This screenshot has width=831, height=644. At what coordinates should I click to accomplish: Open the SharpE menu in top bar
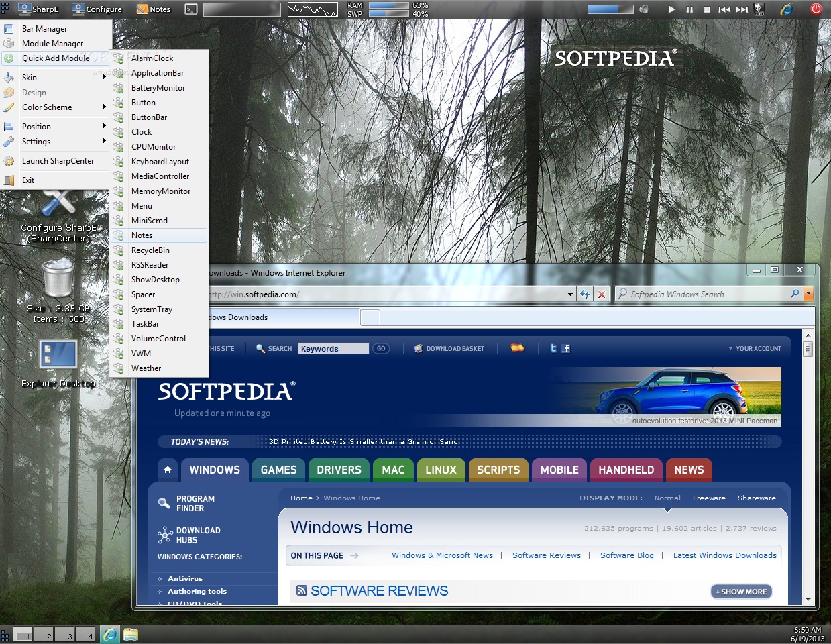pos(38,9)
